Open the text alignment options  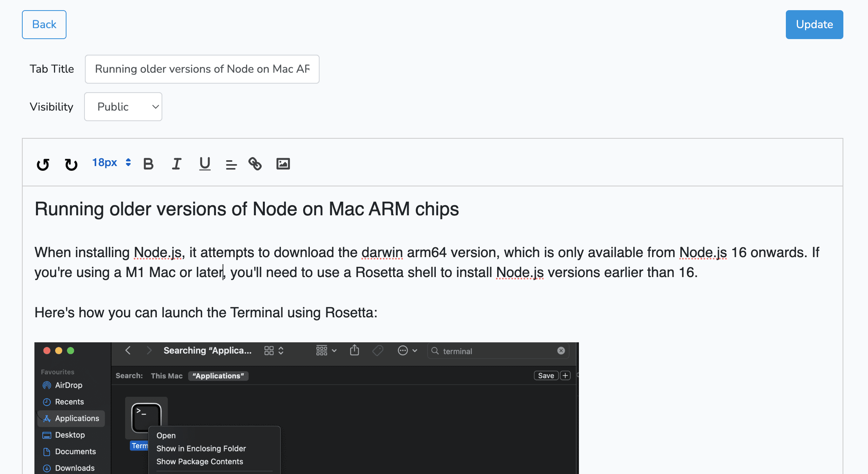[231, 165]
